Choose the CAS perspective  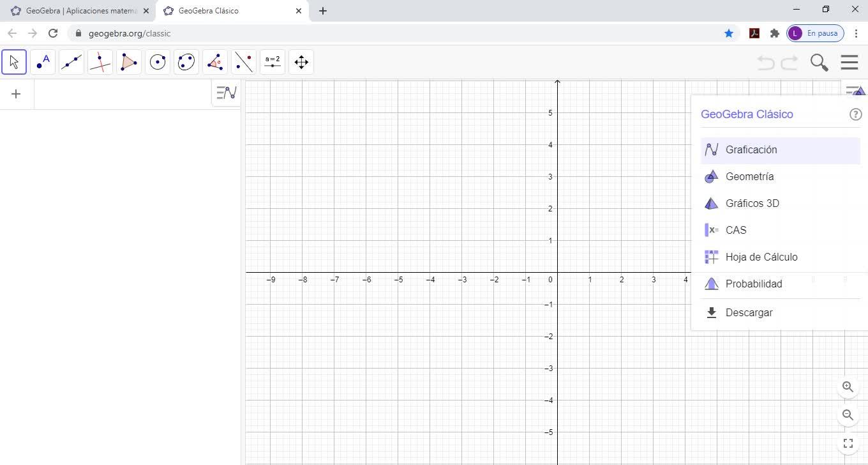coord(781,231)
